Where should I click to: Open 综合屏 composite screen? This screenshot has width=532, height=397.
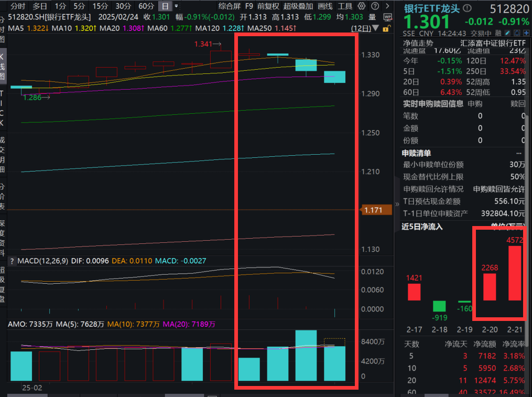click(230, 6)
